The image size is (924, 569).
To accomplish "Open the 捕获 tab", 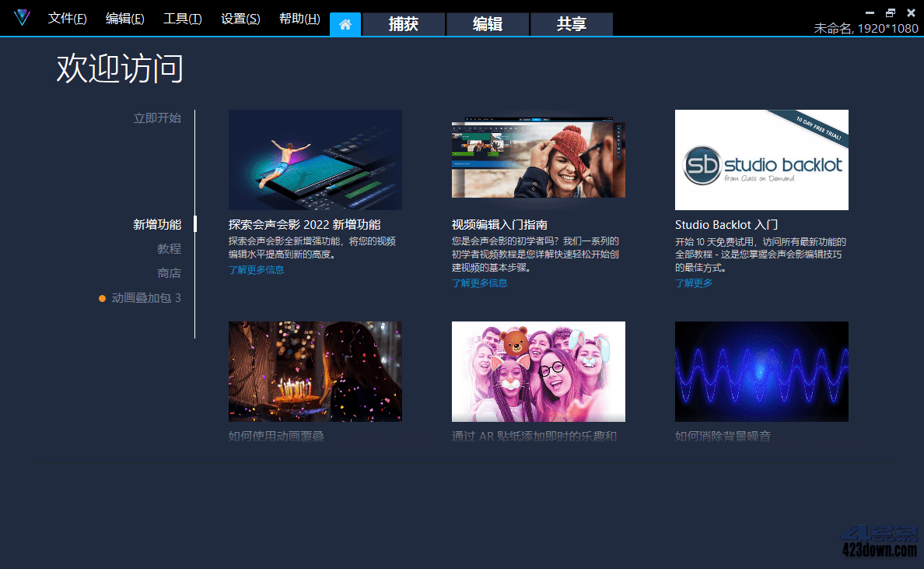I will pyautogui.click(x=403, y=24).
